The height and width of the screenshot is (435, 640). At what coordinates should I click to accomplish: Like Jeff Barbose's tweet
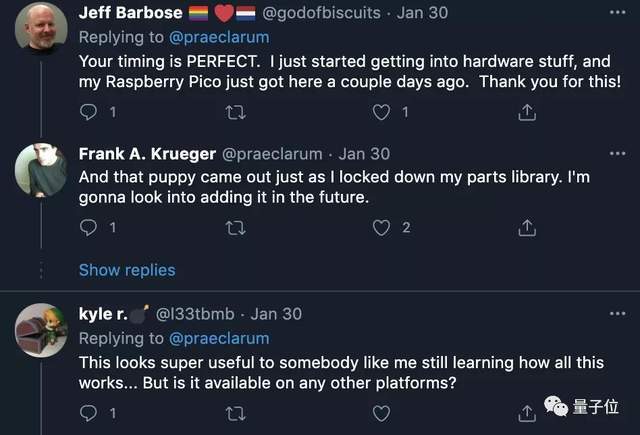(381, 112)
